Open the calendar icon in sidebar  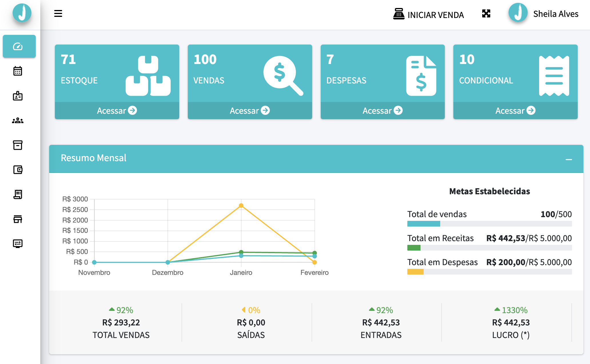[x=18, y=71]
